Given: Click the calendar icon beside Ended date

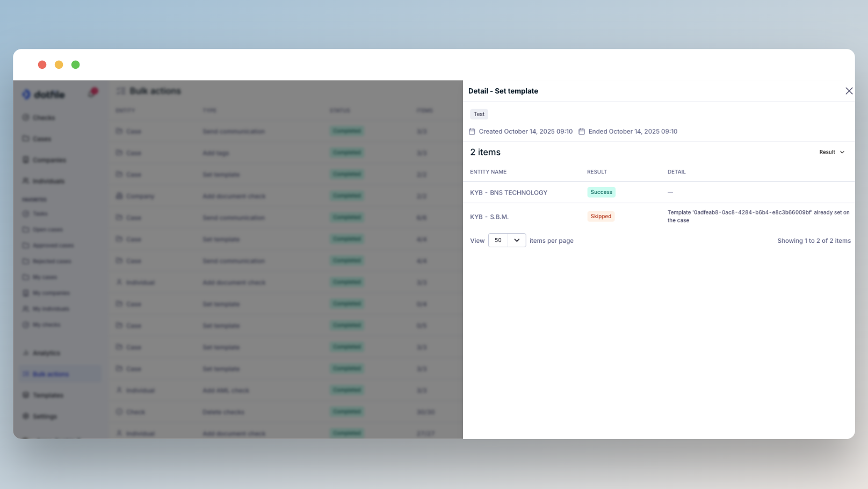Looking at the screenshot, I should tap(582, 131).
